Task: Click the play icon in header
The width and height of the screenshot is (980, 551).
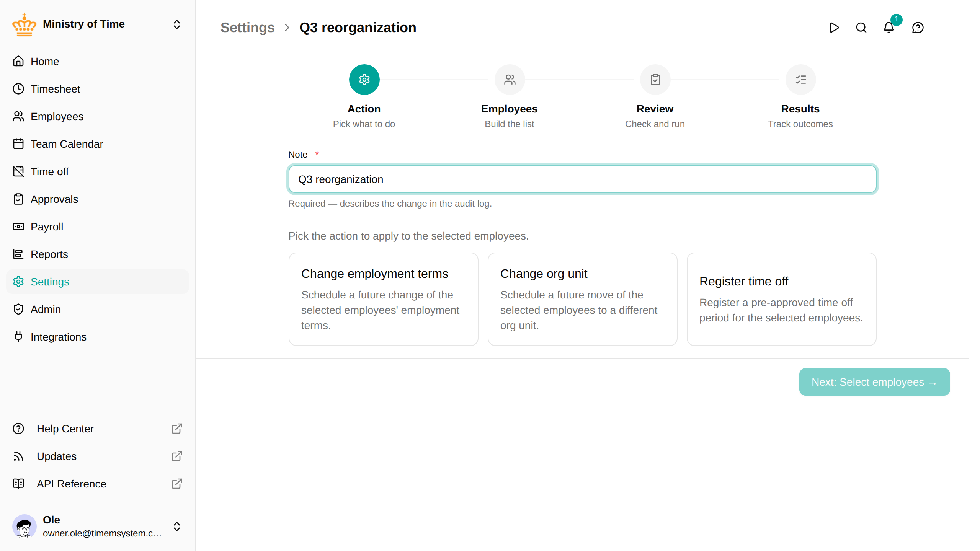Action: tap(834, 28)
